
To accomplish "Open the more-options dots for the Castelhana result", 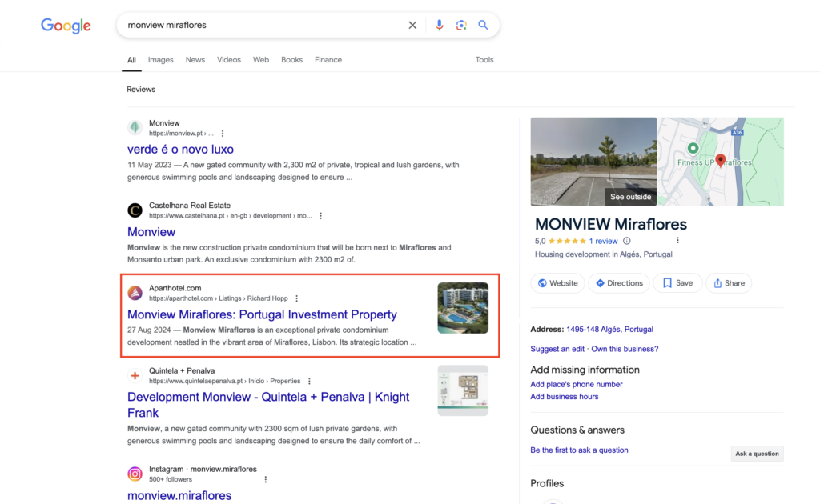I will point(320,216).
